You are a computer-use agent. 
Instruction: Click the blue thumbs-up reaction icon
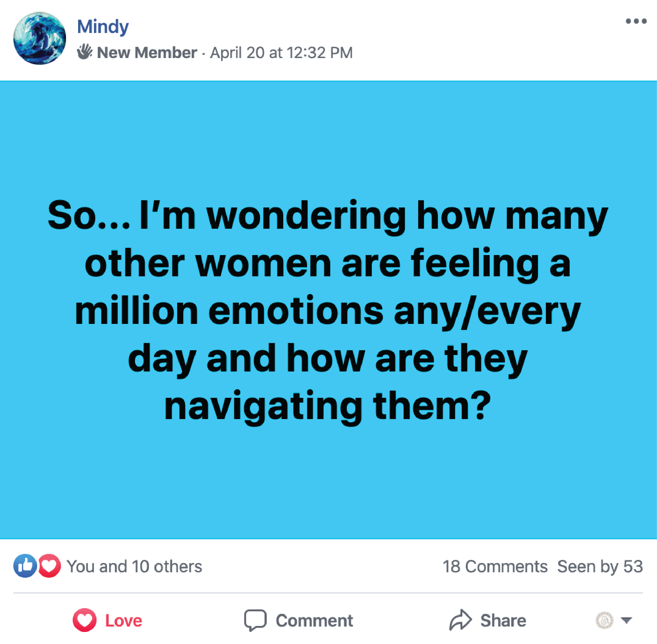pyautogui.click(x=25, y=566)
